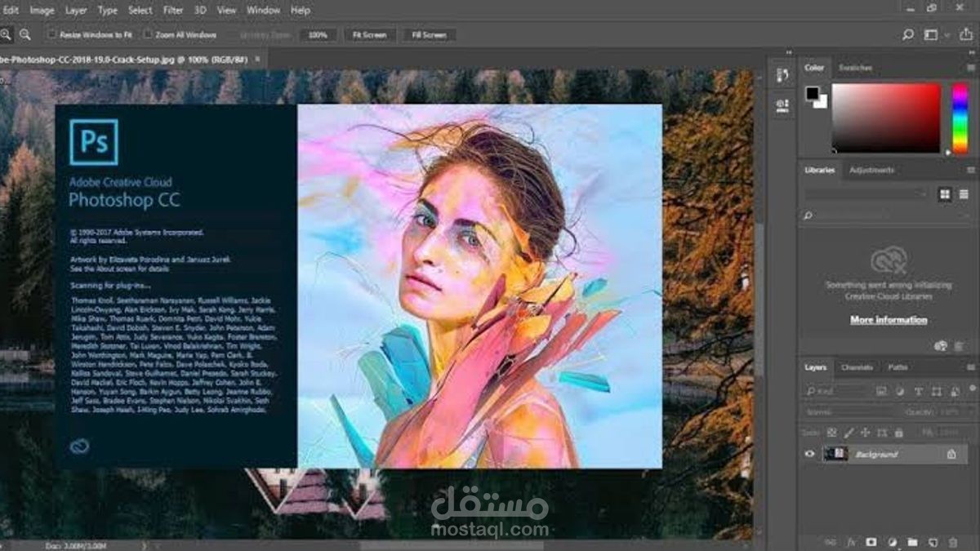Open the Kind filter dropdown in Layers
980x551 pixels.
[835, 392]
